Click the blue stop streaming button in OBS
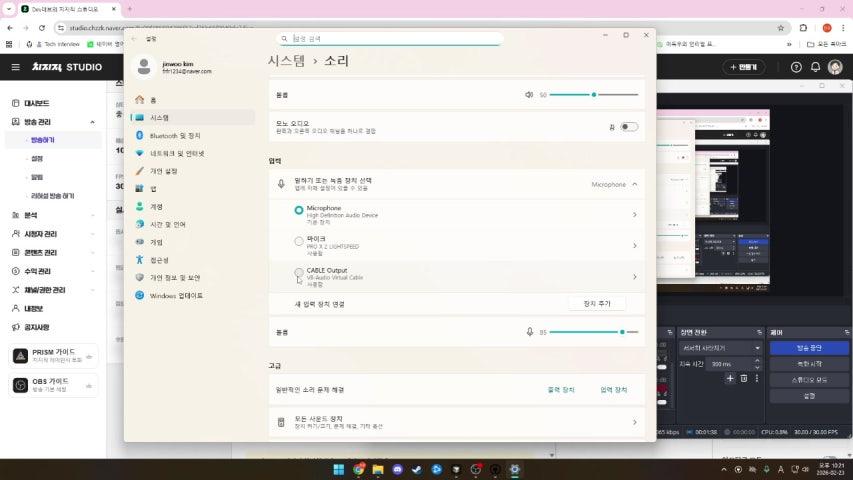Screen dimensions: 853x480 (x=809, y=347)
